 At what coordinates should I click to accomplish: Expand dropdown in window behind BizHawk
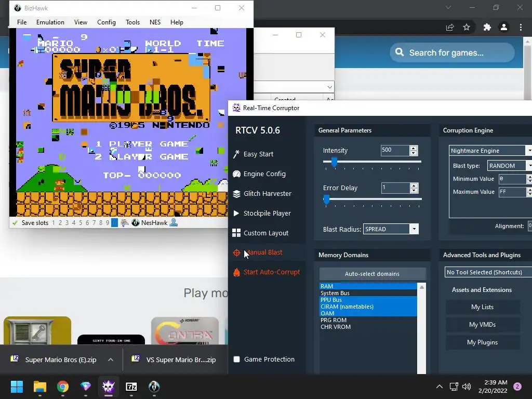[329, 87]
